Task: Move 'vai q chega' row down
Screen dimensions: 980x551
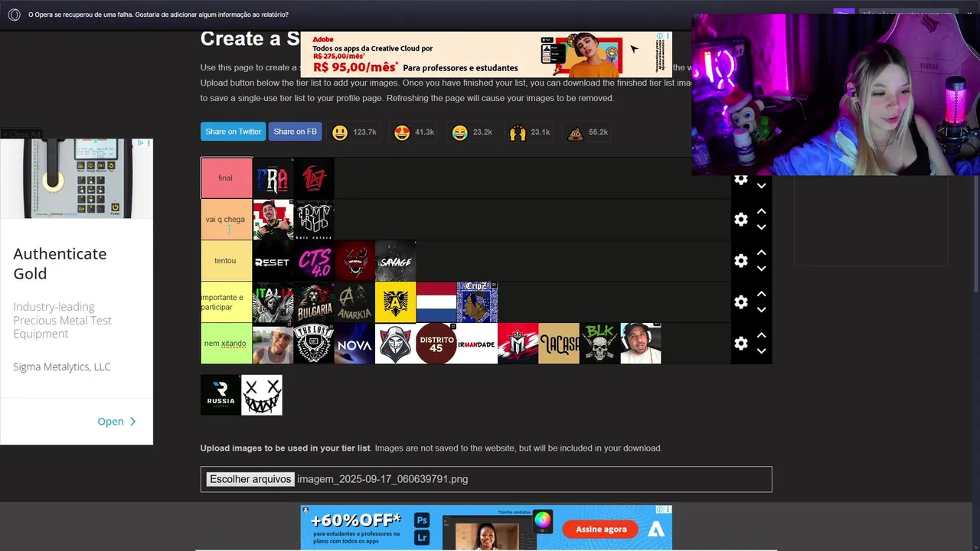Action: 761,227
